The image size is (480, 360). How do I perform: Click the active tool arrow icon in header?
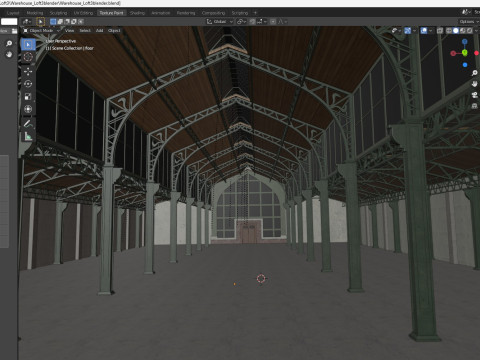coord(40,22)
